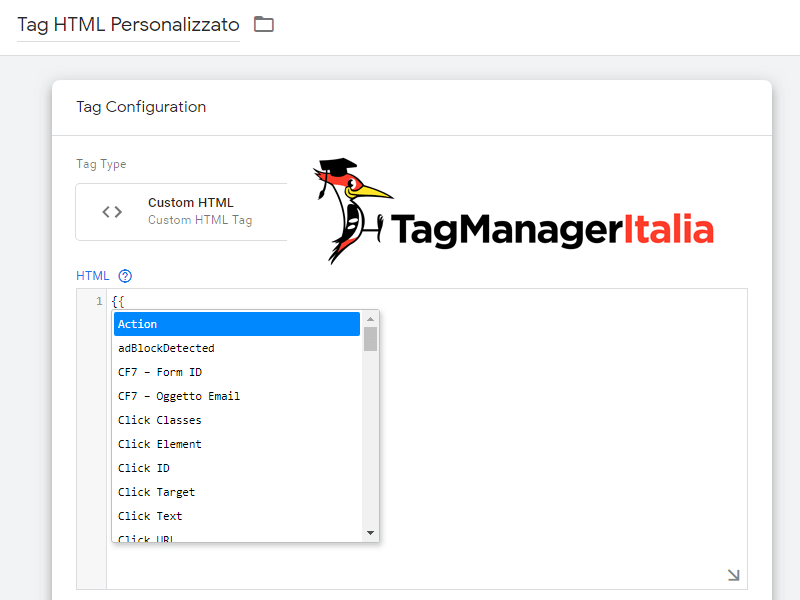Click the Custom HTML code brackets icon

pyautogui.click(x=112, y=212)
